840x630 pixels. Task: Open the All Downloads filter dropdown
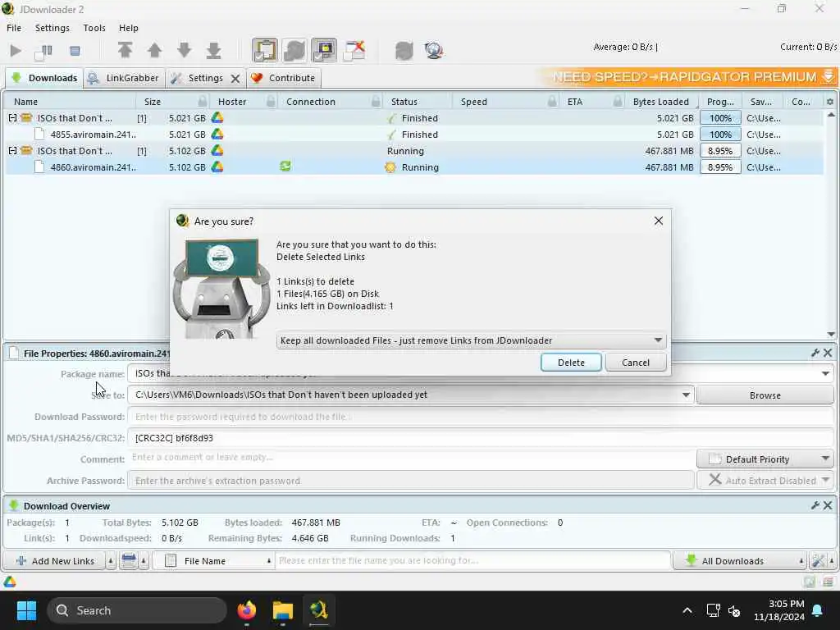click(740, 561)
